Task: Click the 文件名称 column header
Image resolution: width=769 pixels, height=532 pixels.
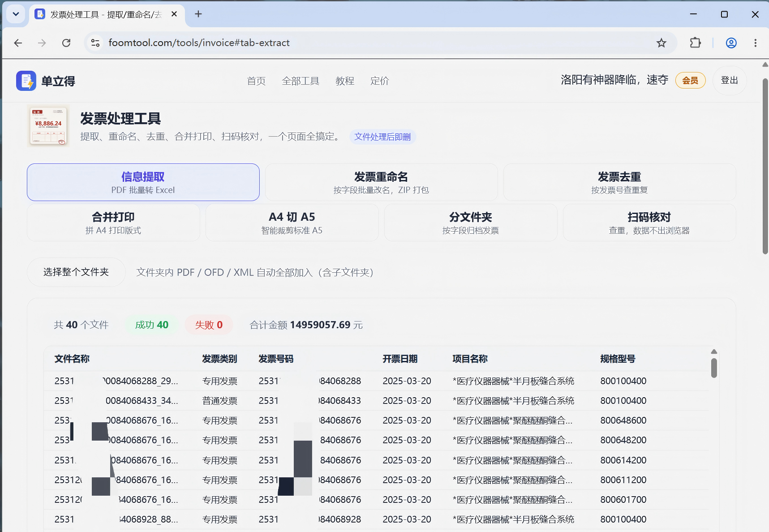Action: 72,359
